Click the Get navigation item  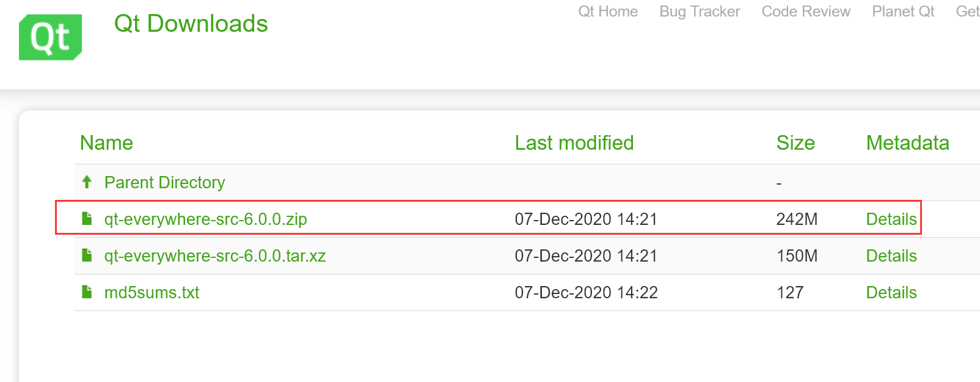[x=967, y=11]
